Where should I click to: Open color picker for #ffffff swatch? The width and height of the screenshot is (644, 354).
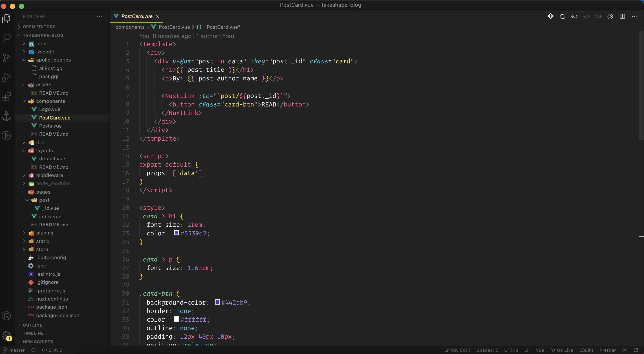[x=176, y=319]
